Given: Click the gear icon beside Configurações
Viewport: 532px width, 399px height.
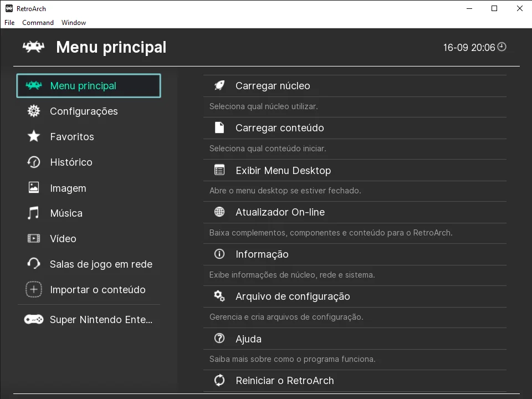Looking at the screenshot, I should [34, 111].
